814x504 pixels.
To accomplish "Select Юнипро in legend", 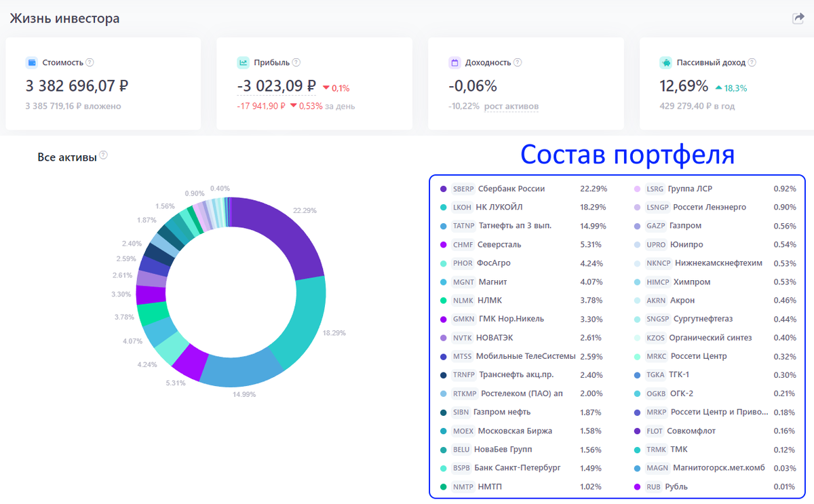I will point(686,245).
